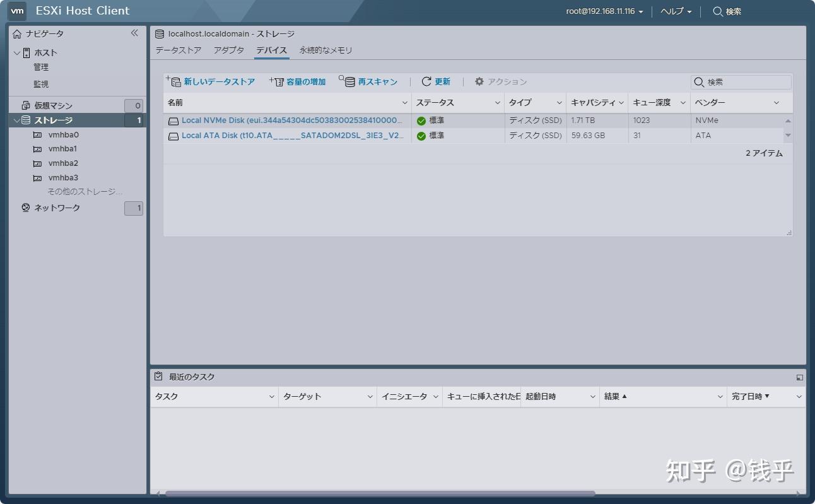Collapse the host tree node
The width and height of the screenshot is (815, 504).
pyautogui.click(x=17, y=53)
